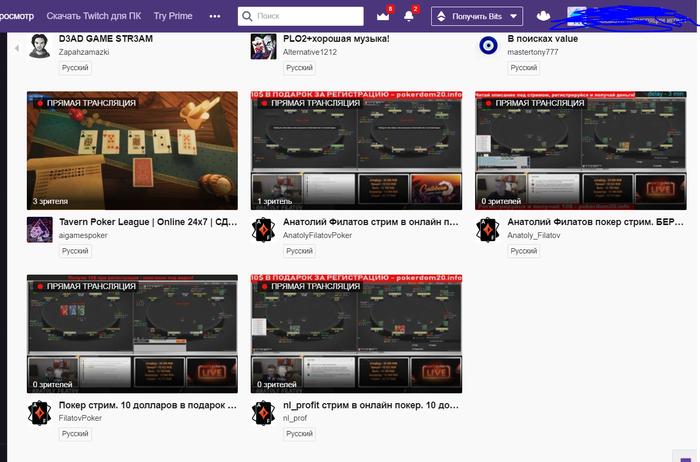Open Анатолий Филатов стрим в онлайн title
The width and height of the screenshot is (700, 462).
coord(371,222)
